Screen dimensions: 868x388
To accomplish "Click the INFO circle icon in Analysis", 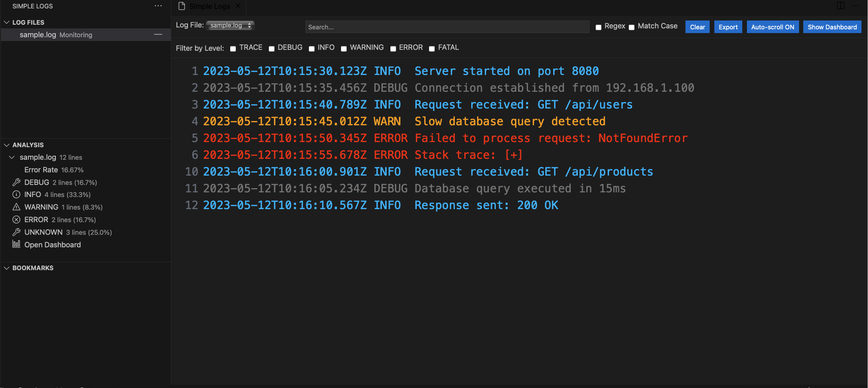I will pyautogui.click(x=16, y=195).
